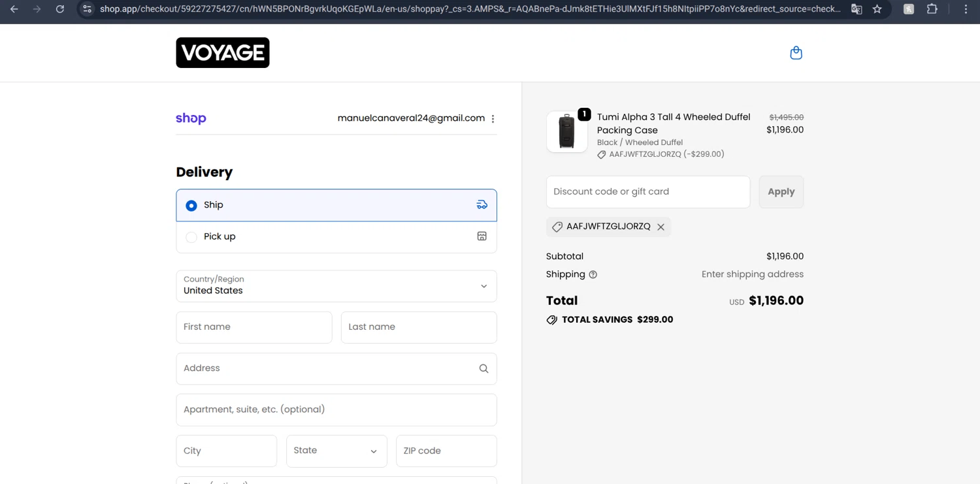Click the Last name field

pyautogui.click(x=419, y=327)
